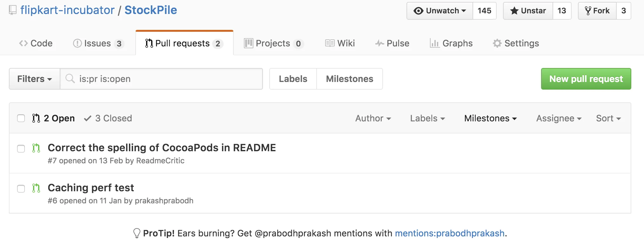Open the Sort dropdown
644x251 pixels.
pos(608,118)
